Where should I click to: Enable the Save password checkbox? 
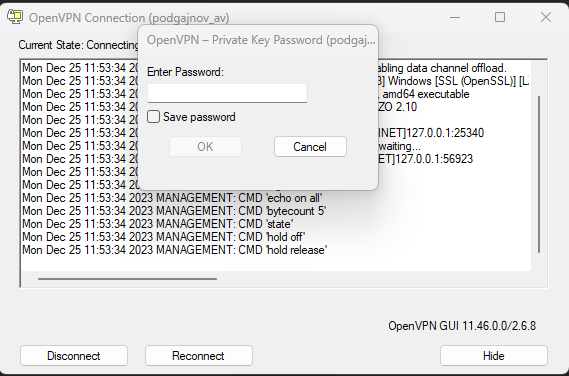pos(153,117)
